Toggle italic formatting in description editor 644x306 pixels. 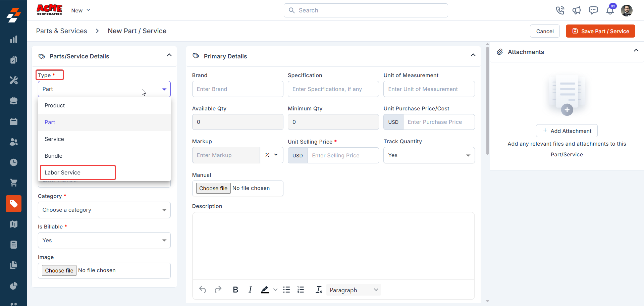tap(250, 290)
